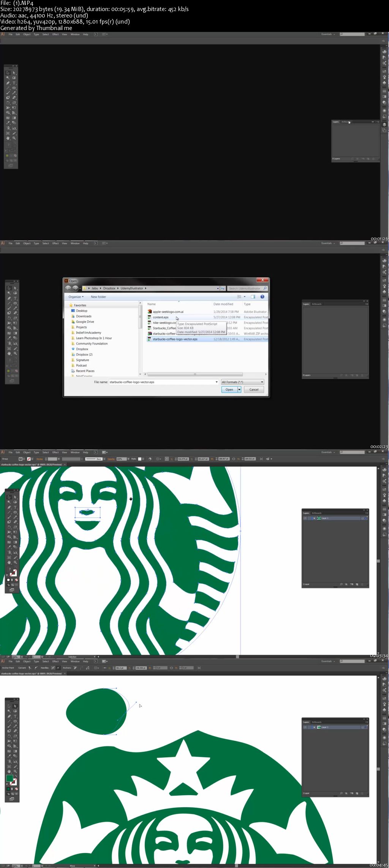This screenshot has width=389, height=868.
Task: Choose the Zoom tool in the 00:04:45 frame
Action: coord(15,771)
